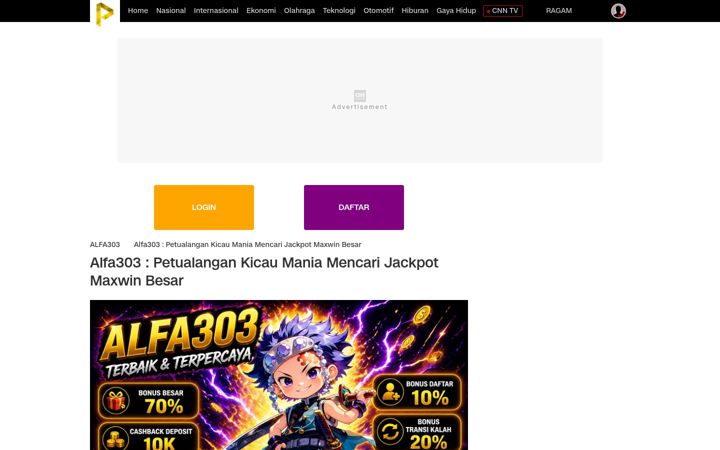Click the orange LOGIN button
Viewport: 720px width, 450px height.
(x=204, y=207)
